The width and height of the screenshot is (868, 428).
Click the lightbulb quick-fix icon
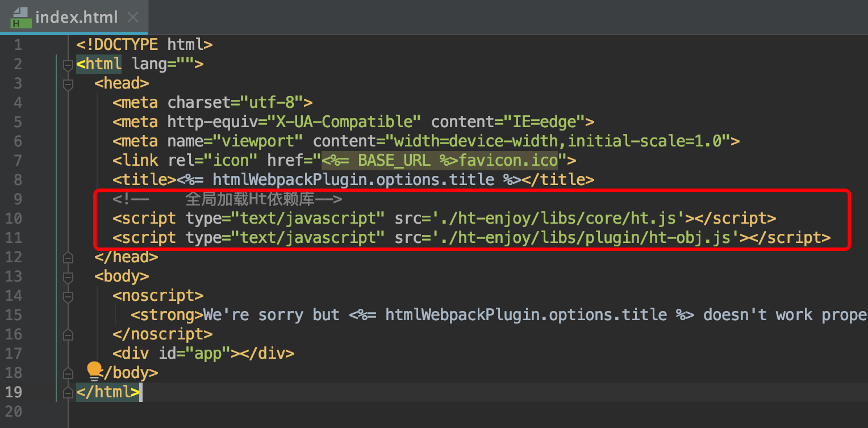tap(94, 371)
